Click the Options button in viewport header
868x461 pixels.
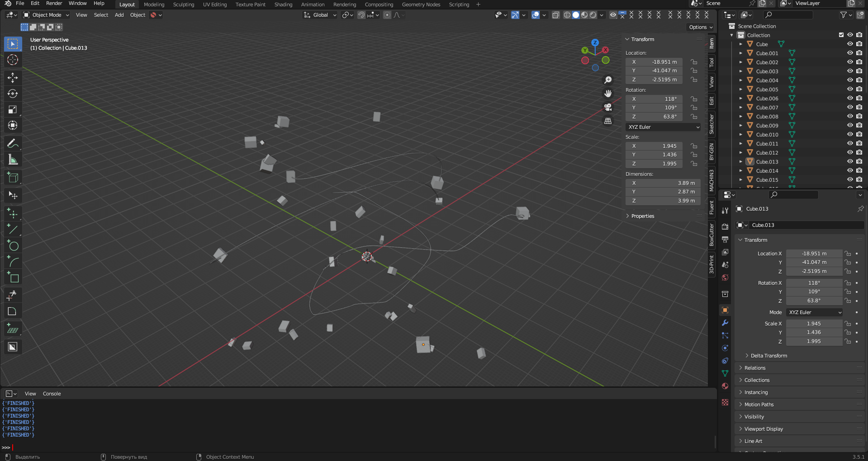[700, 27]
